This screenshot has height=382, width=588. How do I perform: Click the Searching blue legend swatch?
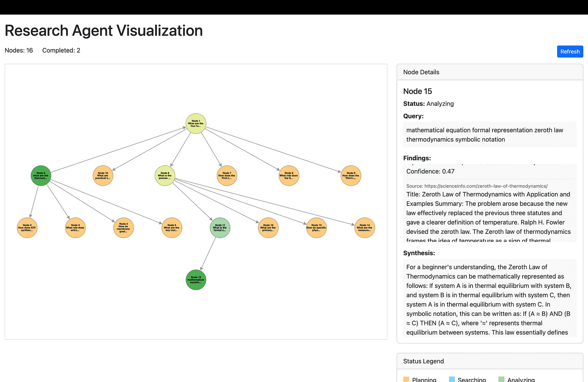click(x=452, y=379)
